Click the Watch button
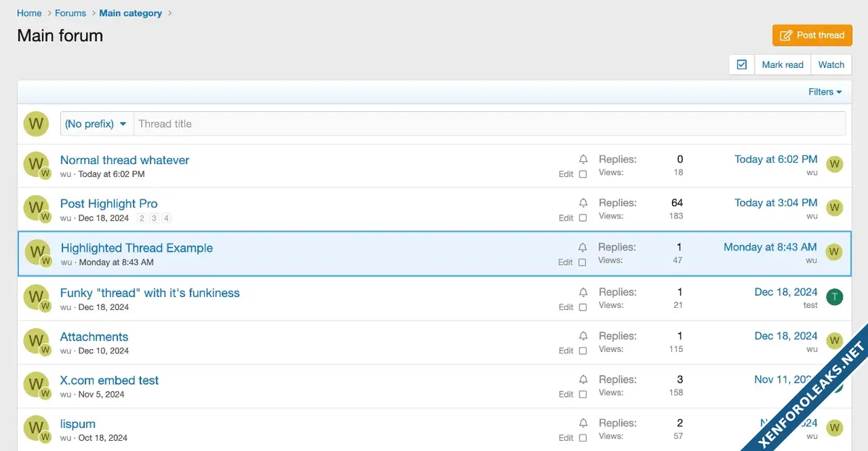Image resolution: width=868 pixels, height=451 pixels. 831,64
